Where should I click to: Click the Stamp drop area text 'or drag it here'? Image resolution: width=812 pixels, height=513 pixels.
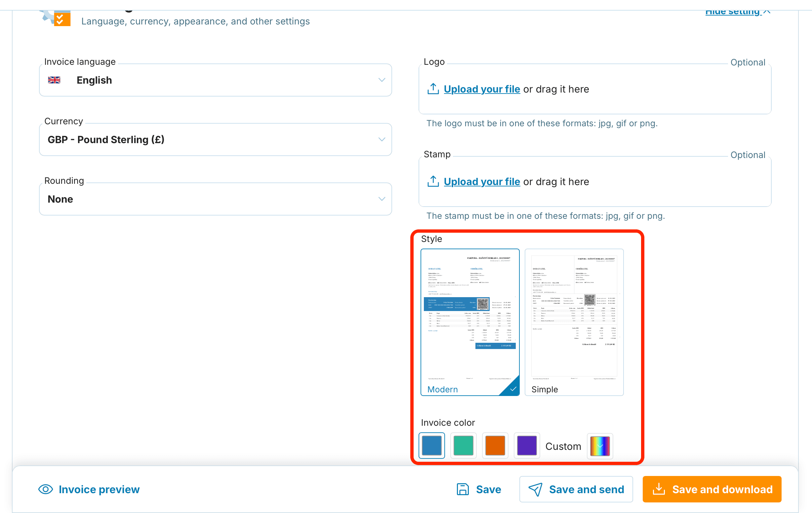(x=556, y=182)
